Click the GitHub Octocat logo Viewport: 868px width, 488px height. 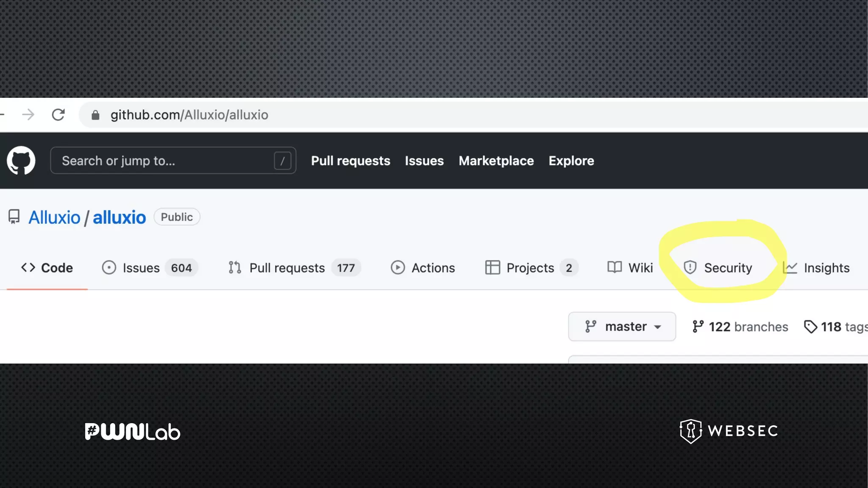pyautogui.click(x=21, y=161)
